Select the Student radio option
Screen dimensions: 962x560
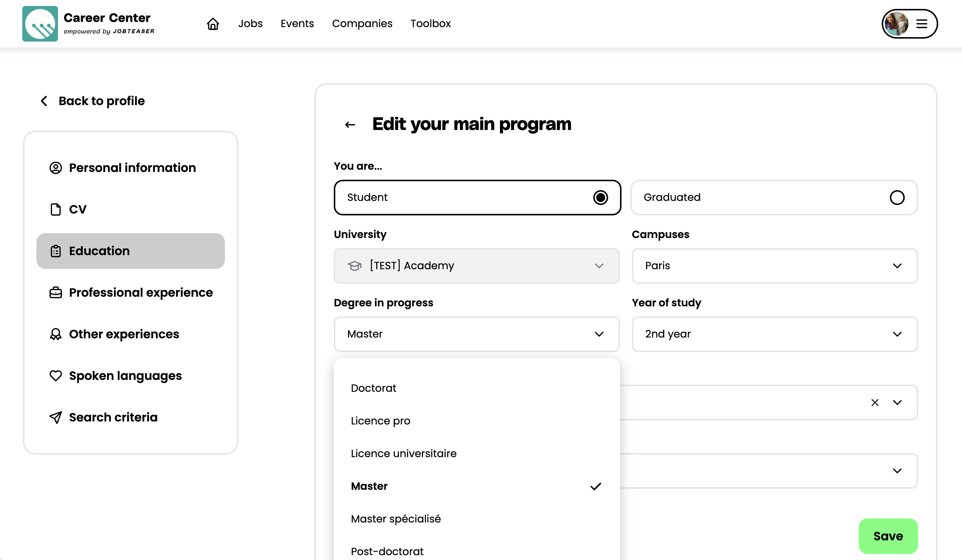pyautogui.click(x=477, y=198)
